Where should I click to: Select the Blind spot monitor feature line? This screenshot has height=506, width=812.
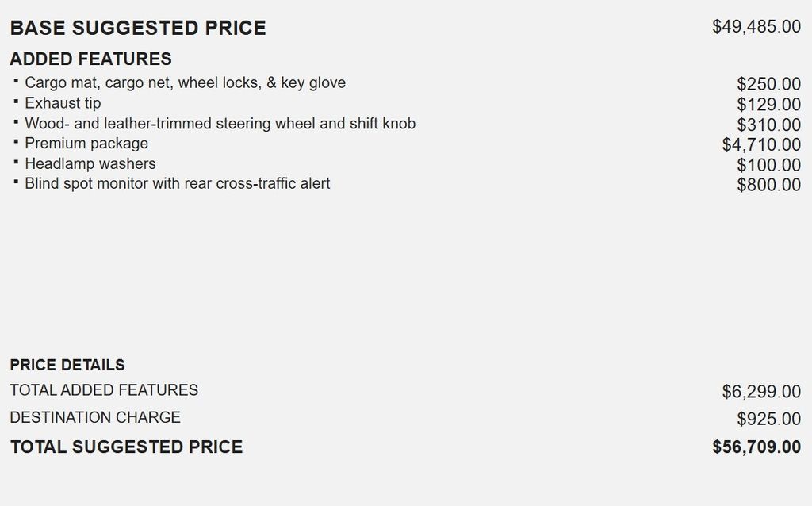tap(177, 184)
